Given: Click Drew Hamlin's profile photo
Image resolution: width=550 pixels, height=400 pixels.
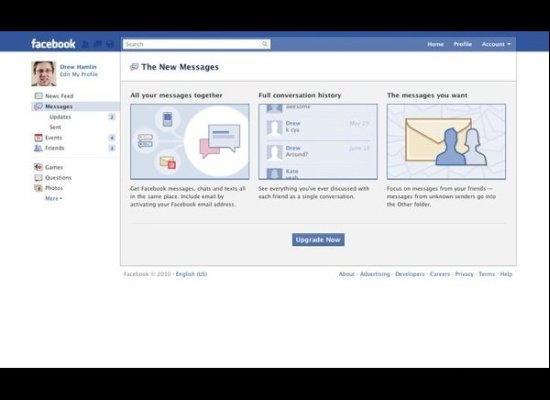Looking at the screenshot, I should [x=43, y=73].
